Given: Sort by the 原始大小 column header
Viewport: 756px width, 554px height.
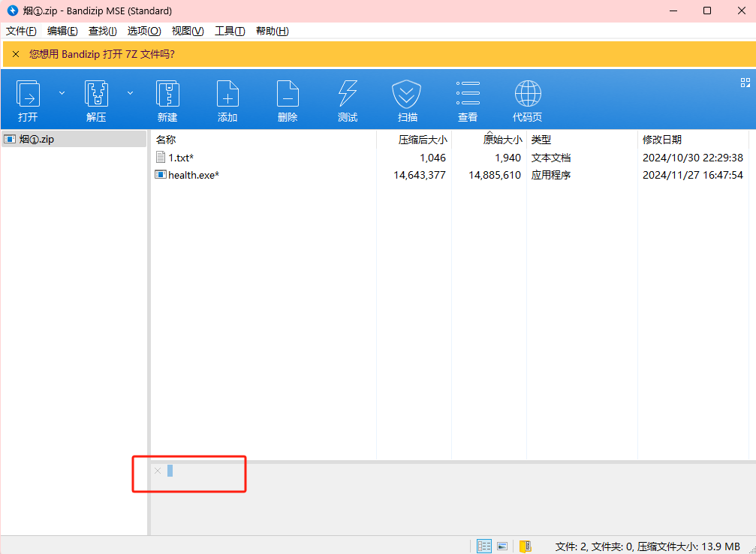Looking at the screenshot, I should point(489,140).
